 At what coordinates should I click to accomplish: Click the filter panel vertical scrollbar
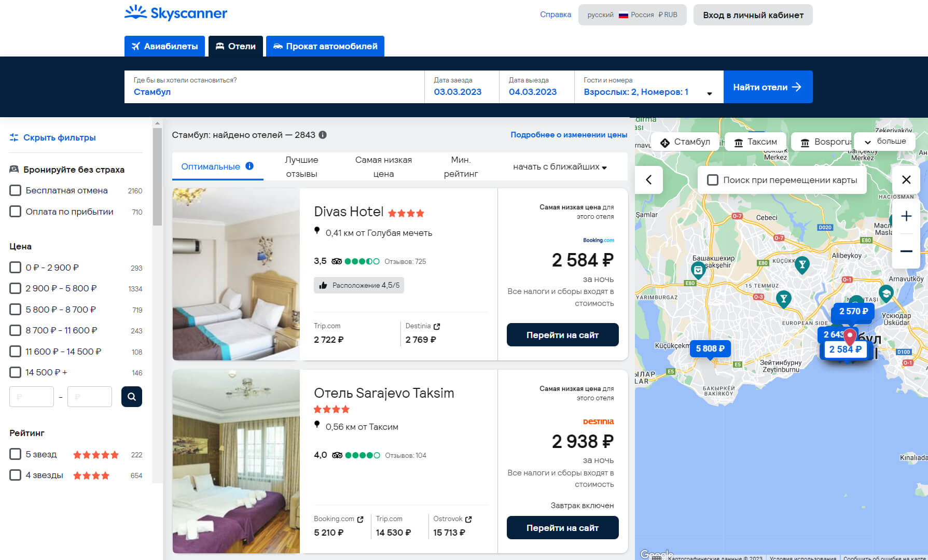pyautogui.click(x=158, y=176)
